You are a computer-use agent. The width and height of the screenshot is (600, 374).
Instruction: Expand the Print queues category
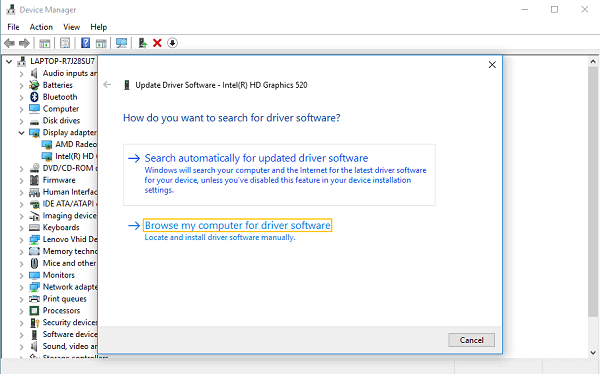click(x=21, y=299)
